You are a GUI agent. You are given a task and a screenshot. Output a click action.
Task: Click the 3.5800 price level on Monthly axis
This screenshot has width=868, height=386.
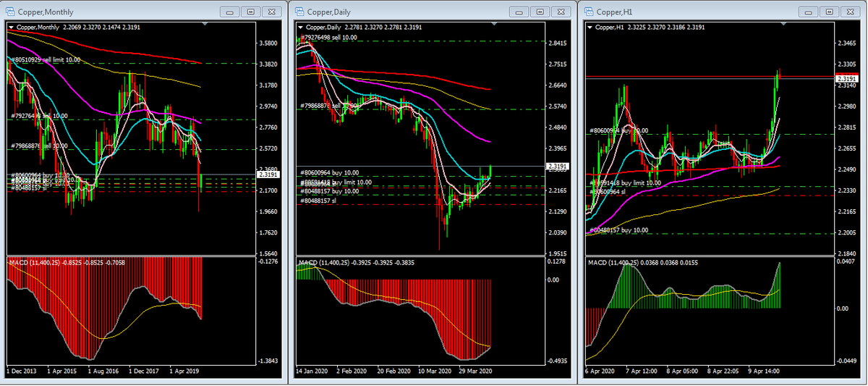click(x=268, y=43)
